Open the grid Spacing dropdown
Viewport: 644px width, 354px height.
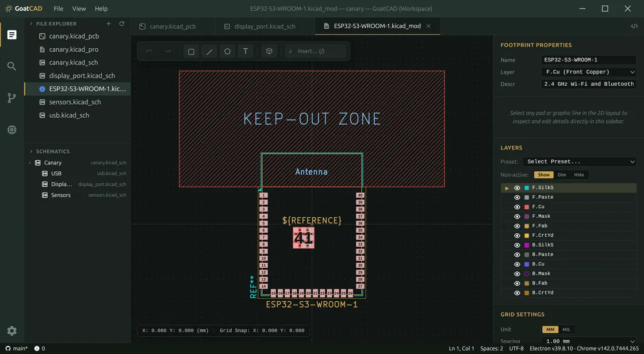coord(589,341)
